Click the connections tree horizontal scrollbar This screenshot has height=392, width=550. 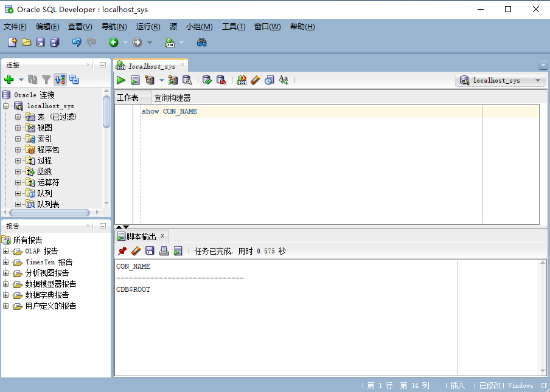click(49, 212)
